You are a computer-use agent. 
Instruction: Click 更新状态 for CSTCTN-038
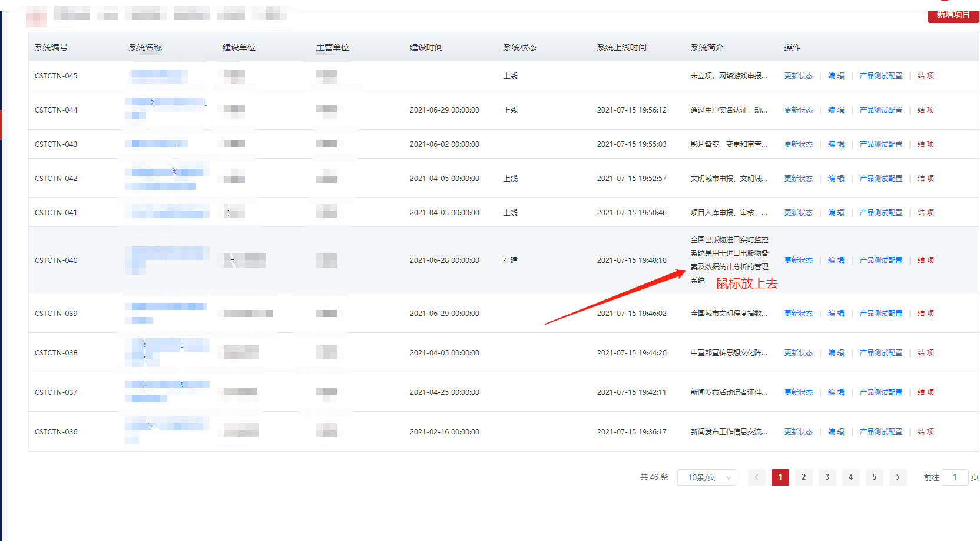[798, 353]
